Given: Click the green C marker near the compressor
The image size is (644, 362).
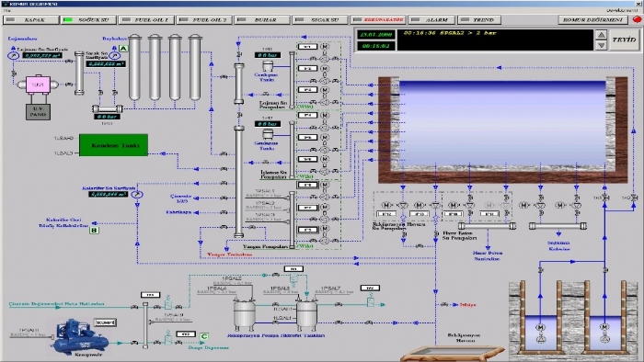Looking at the screenshot, I should tap(203, 336).
